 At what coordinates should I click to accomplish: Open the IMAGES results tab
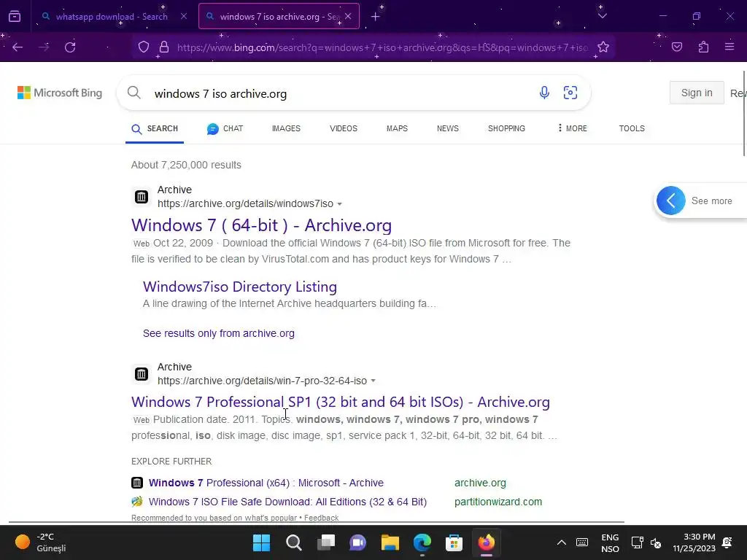286,128
